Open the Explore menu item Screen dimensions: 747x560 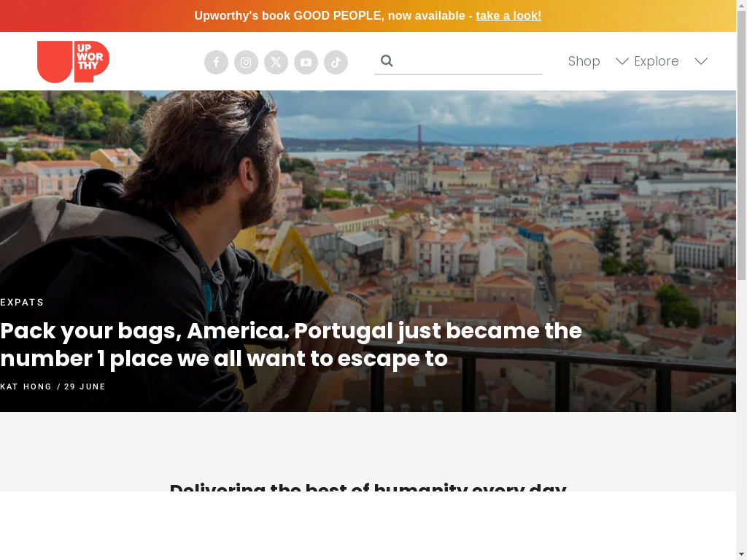pyautogui.click(x=657, y=61)
